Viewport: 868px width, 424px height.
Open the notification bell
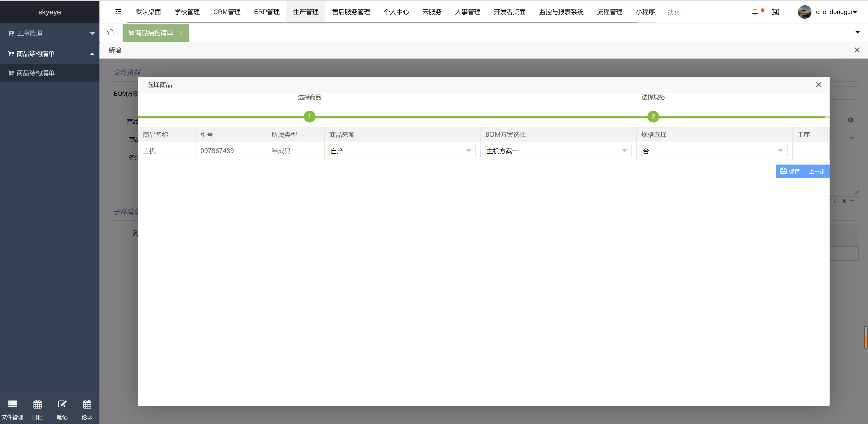755,12
